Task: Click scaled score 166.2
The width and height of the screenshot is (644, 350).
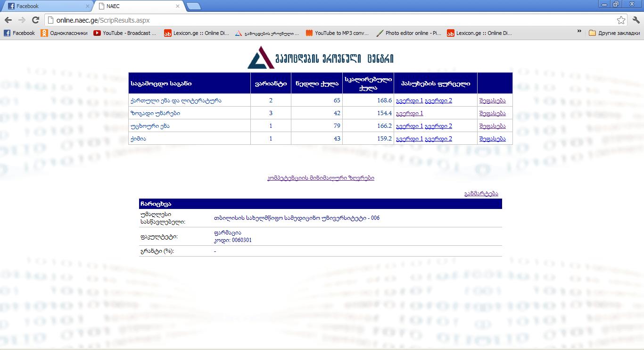Action: point(385,126)
